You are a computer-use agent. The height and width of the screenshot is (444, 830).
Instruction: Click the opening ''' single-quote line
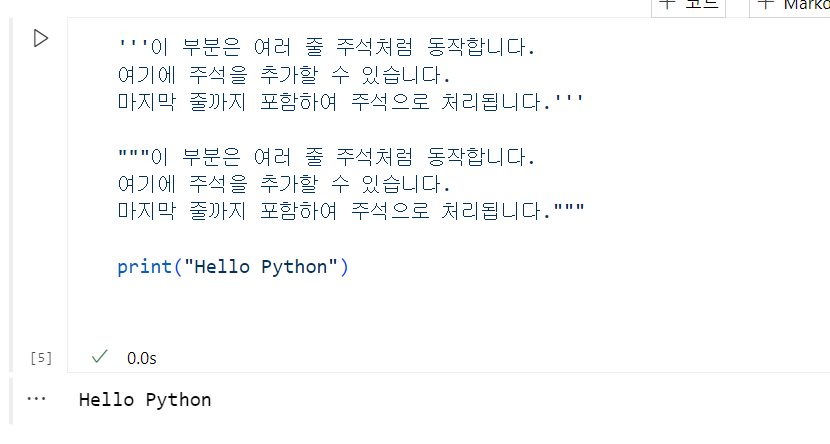coord(326,47)
